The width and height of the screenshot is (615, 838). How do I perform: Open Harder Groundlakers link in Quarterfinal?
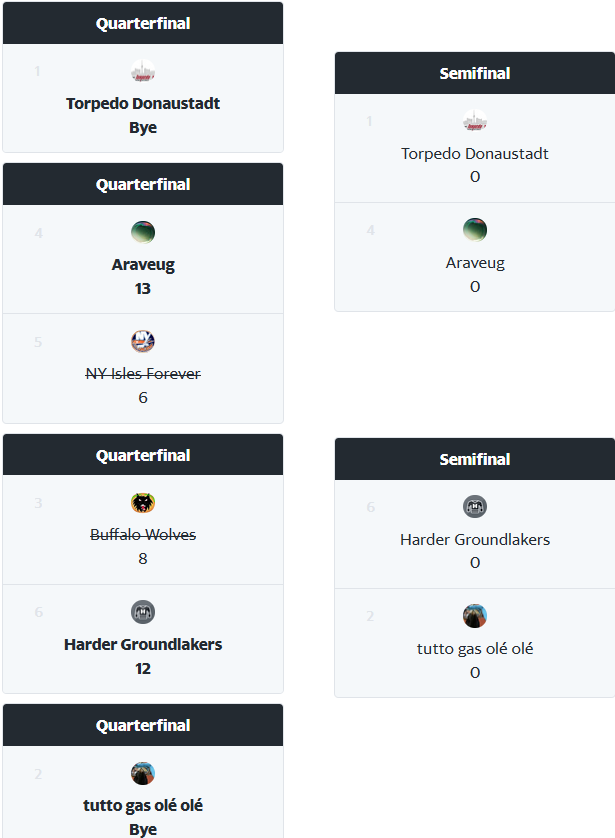(143, 645)
